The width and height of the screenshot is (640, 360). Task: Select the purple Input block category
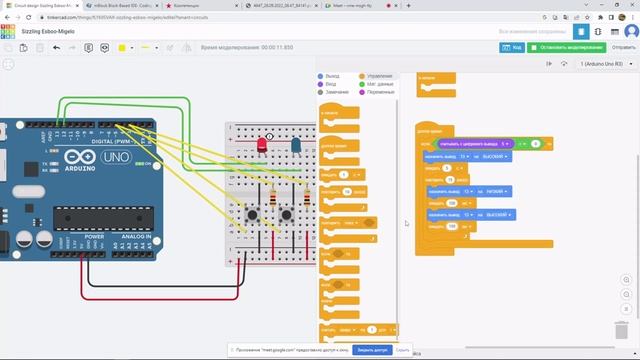327,84
